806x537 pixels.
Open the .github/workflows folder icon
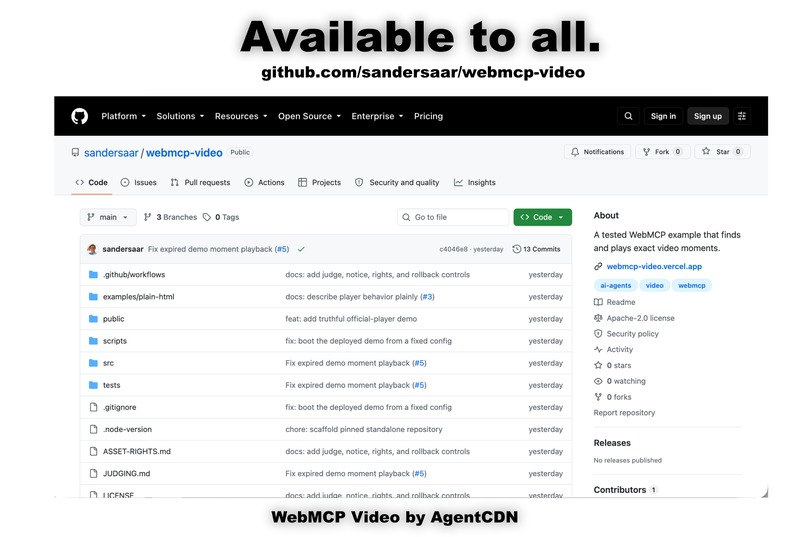(x=93, y=274)
